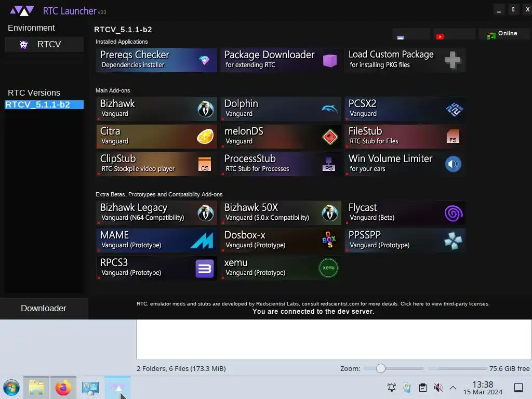Click the file manager's empty white view area
The image size is (532, 399).
[334, 339]
